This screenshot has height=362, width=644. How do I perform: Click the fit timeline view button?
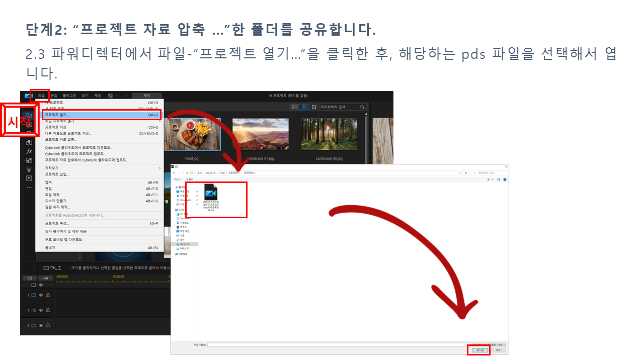pos(45,278)
